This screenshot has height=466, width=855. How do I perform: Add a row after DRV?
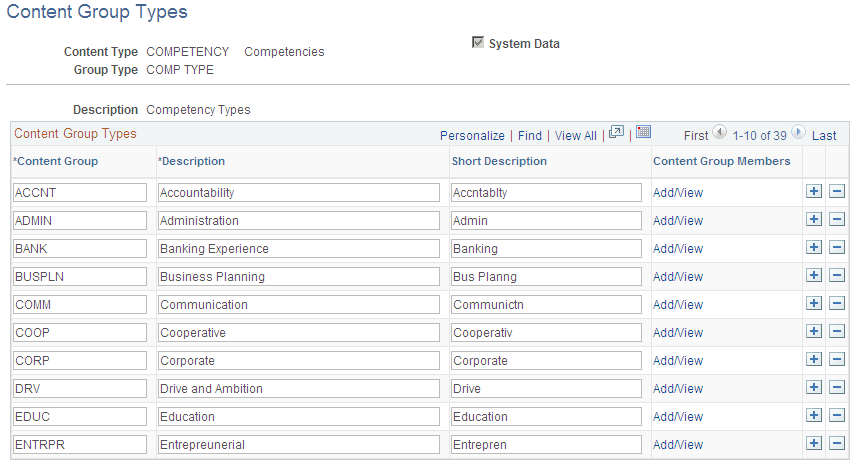coord(814,388)
